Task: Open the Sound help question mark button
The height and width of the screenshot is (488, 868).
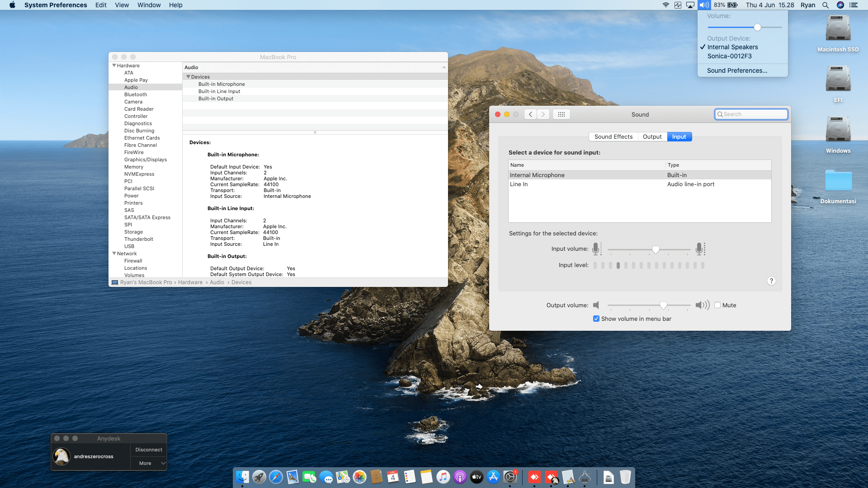Action: [x=771, y=281]
